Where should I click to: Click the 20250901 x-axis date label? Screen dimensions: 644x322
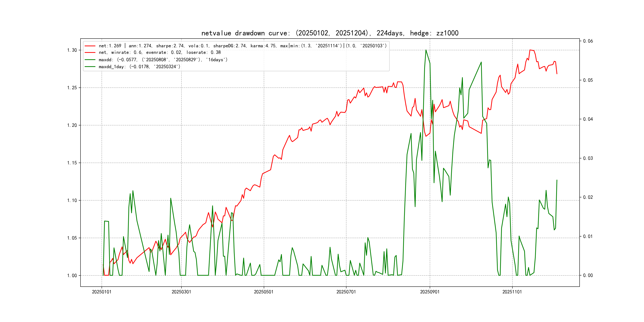430,292
